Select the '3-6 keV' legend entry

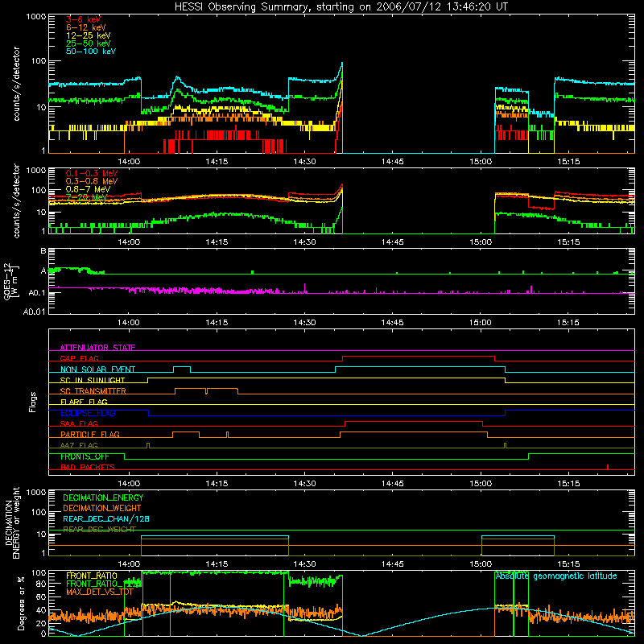84,19
